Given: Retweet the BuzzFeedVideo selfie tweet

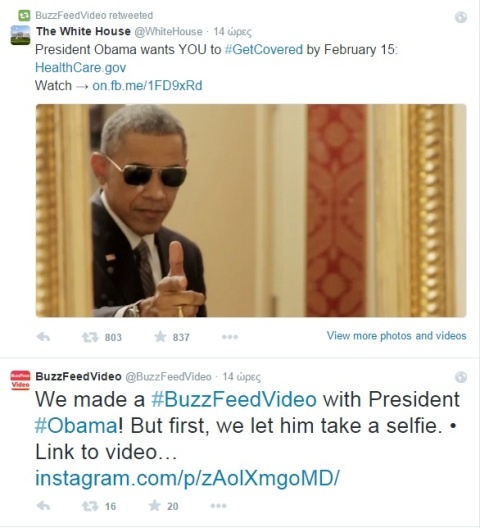Looking at the screenshot, I should point(90,506).
